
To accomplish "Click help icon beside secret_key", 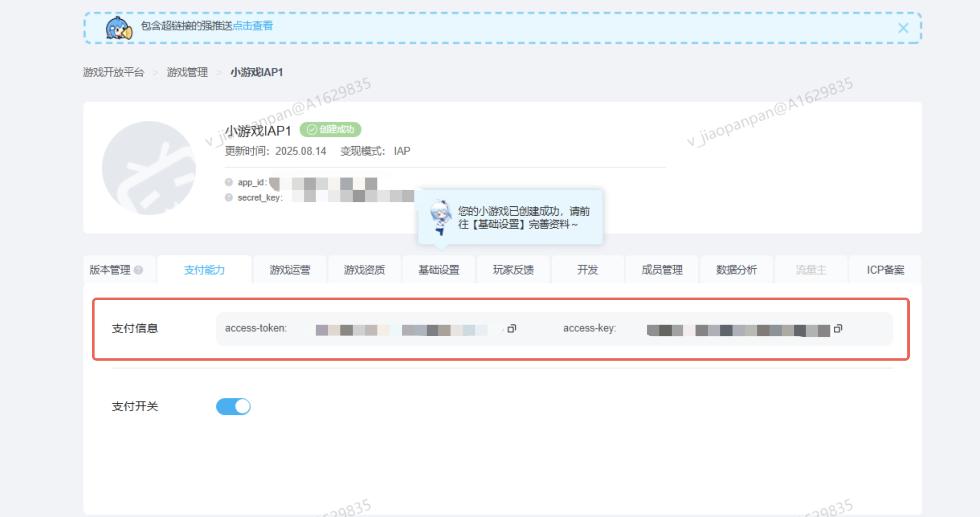I will [229, 197].
